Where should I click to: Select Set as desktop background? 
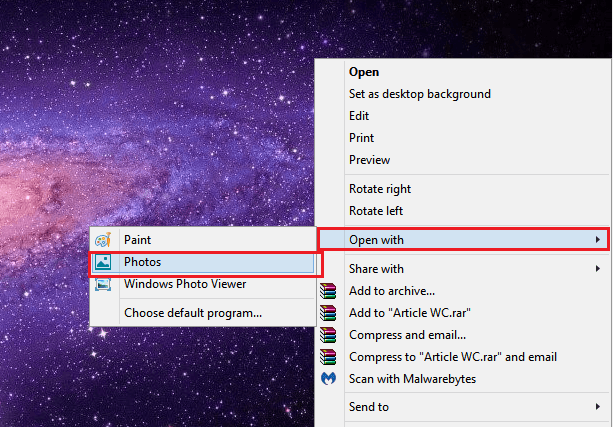coord(463,94)
